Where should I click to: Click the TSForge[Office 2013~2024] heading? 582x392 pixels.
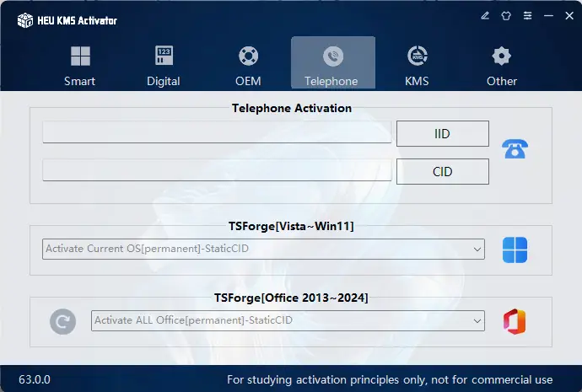pos(291,298)
